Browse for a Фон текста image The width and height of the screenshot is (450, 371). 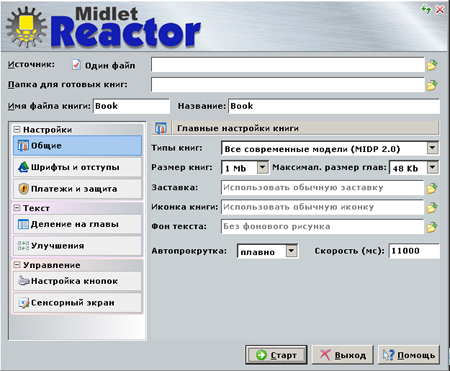point(432,227)
